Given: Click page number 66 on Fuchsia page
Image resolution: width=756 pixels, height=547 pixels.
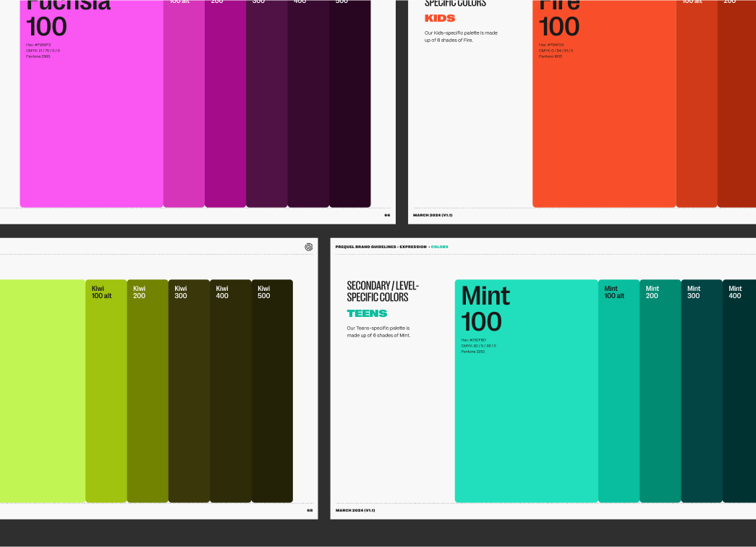Looking at the screenshot, I should tap(387, 215).
